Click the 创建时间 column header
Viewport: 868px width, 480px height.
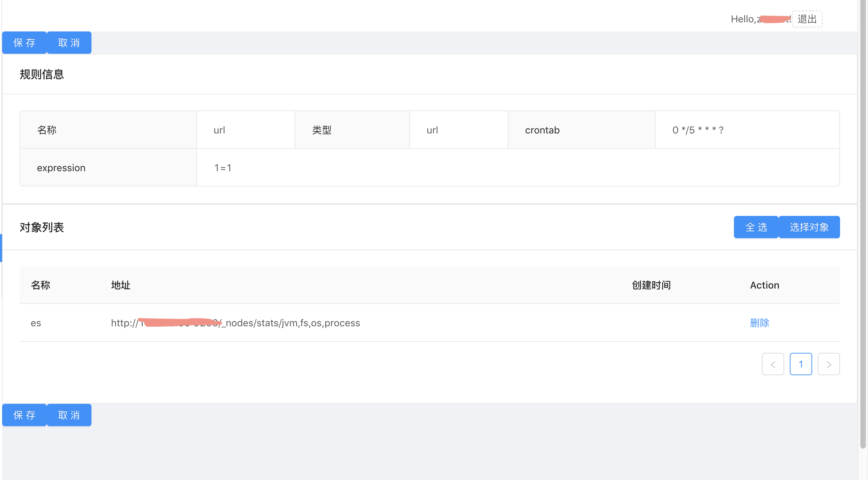(651, 285)
